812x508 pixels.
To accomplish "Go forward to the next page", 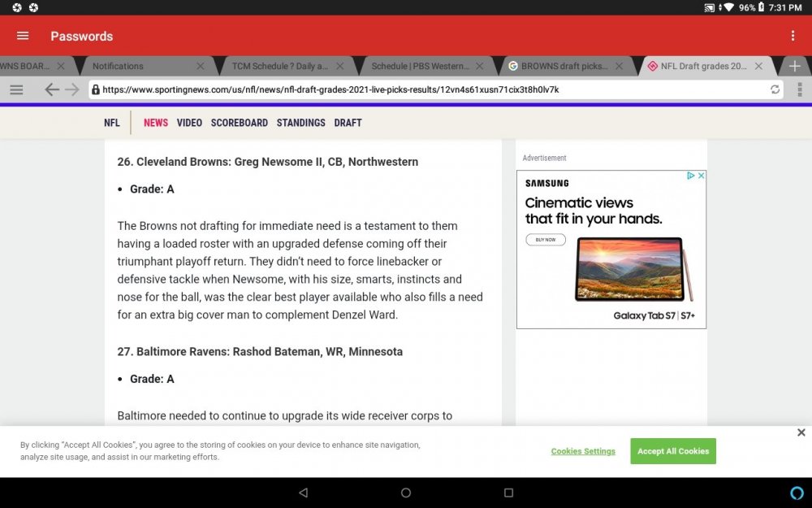I will click(72, 89).
